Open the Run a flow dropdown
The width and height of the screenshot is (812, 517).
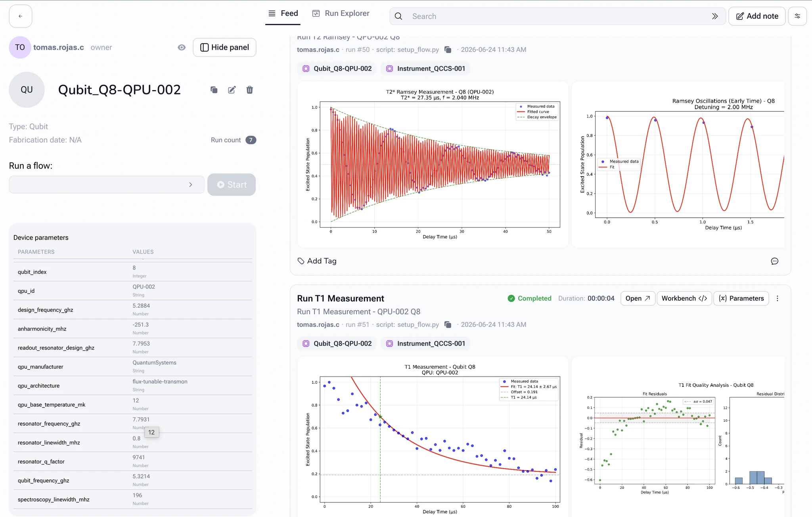(x=107, y=185)
